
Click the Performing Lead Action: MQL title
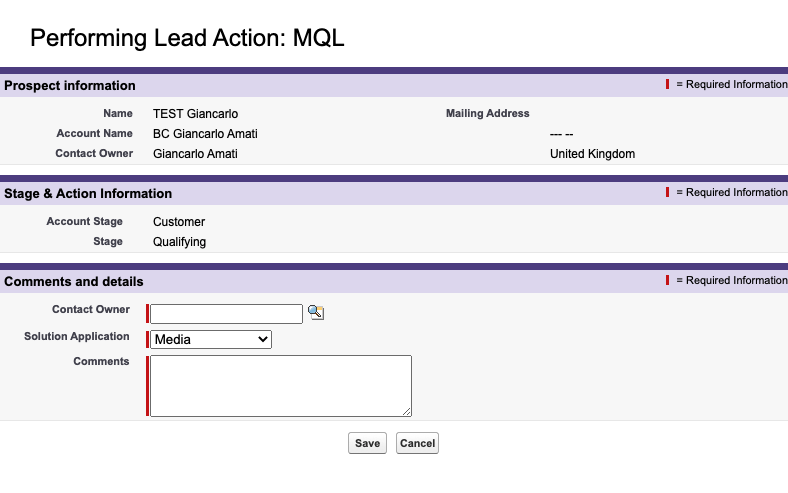(187, 39)
